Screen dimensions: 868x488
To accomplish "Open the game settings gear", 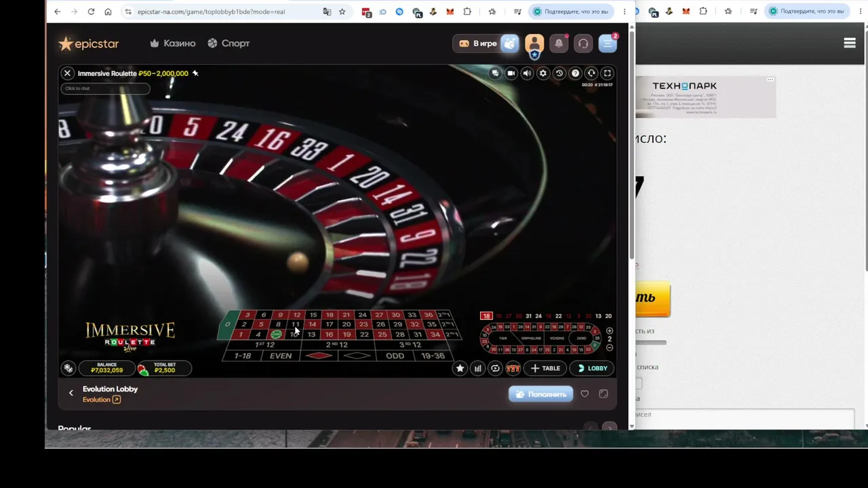I will click(x=543, y=73).
